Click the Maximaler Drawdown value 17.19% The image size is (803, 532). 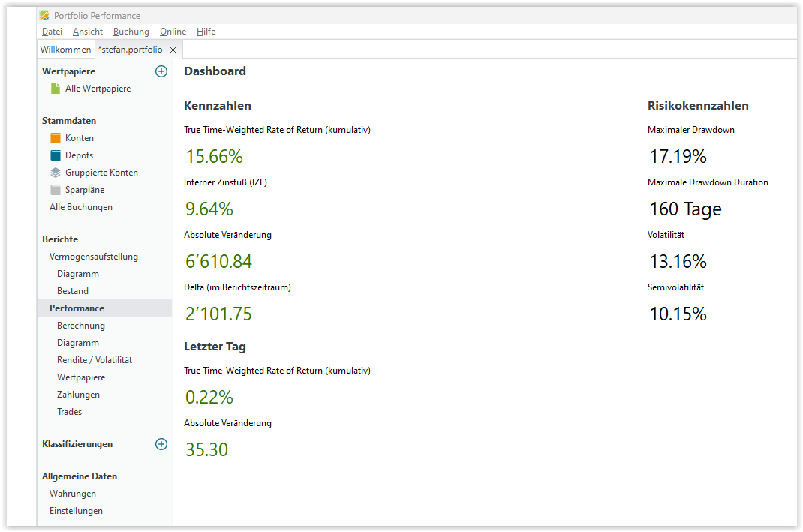tap(678, 157)
